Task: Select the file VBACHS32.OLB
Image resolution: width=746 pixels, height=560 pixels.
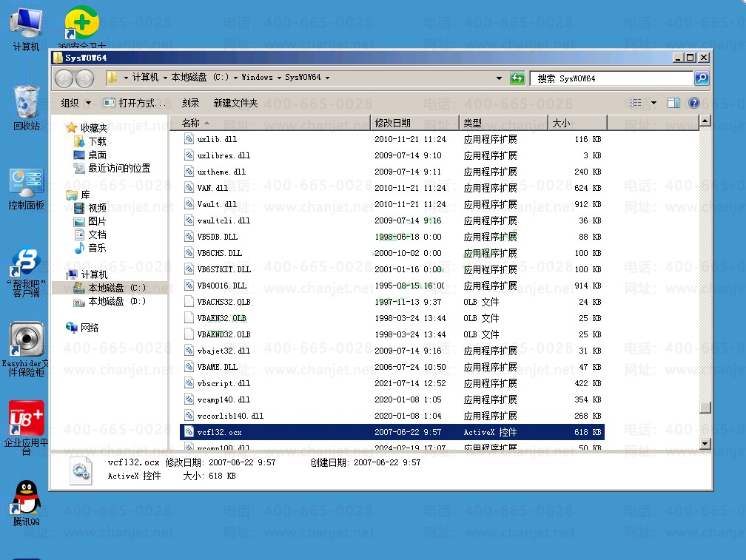Action: pos(392,301)
